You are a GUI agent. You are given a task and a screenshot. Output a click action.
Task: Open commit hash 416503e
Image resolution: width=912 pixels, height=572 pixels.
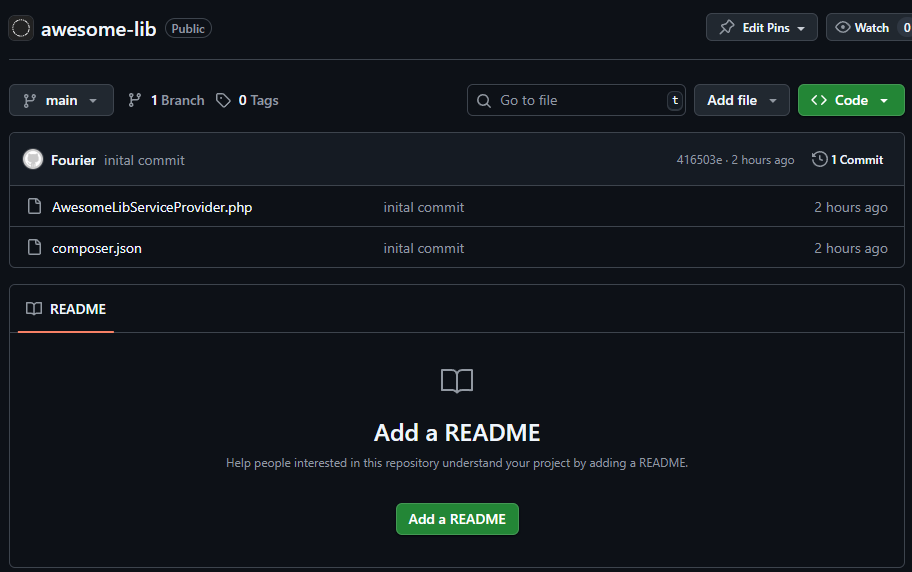pos(699,160)
